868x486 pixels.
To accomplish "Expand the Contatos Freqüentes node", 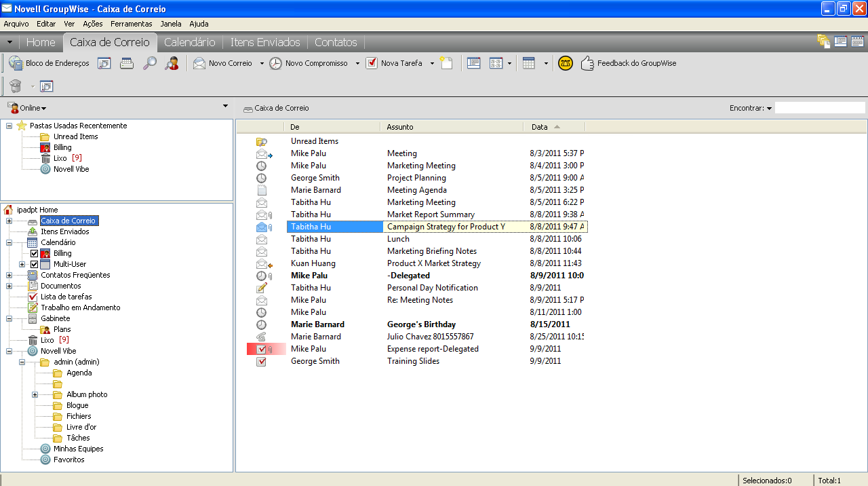I will pos(9,275).
